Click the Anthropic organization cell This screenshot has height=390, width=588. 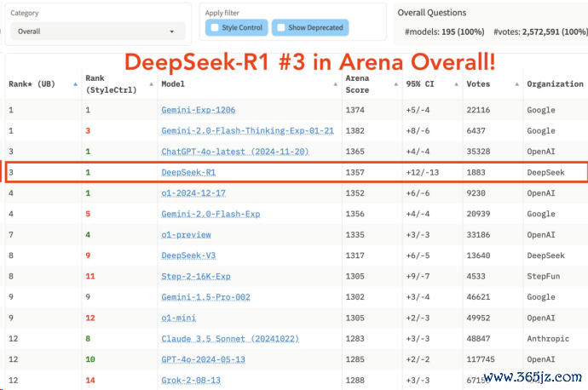[x=548, y=339]
